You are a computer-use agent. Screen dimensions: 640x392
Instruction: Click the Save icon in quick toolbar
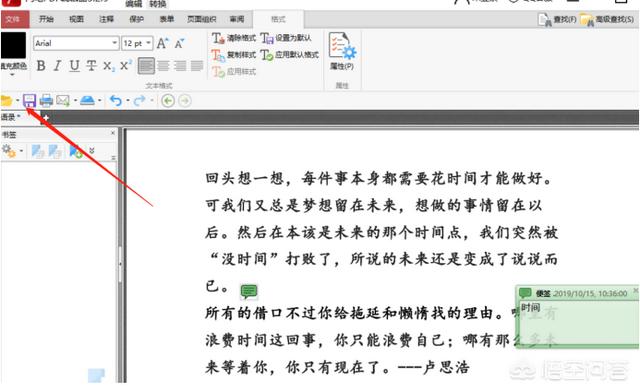point(29,100)
